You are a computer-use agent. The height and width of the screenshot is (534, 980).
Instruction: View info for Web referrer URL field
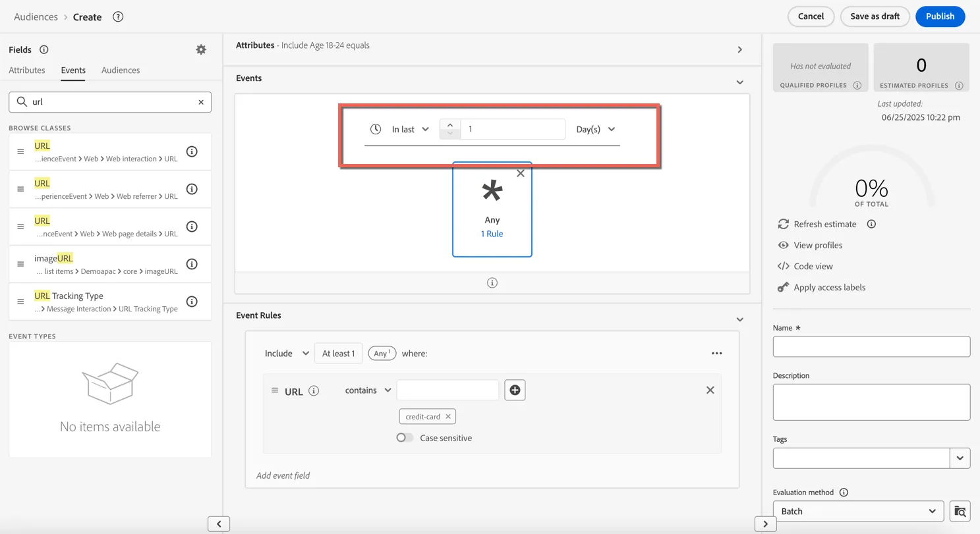[x=192, y=189]
